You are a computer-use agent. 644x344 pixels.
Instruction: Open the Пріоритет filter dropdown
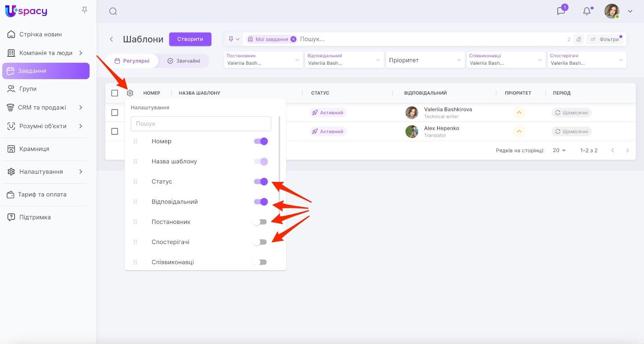point(425,60)
